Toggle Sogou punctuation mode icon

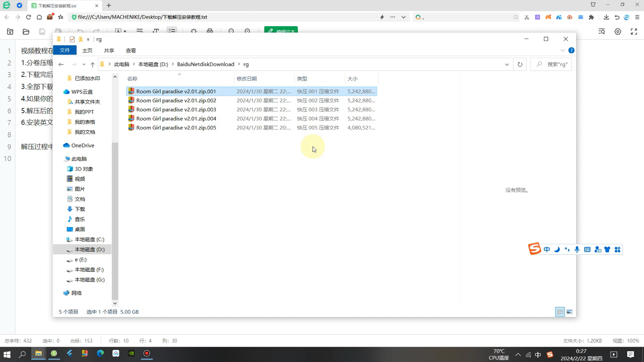click(x=567, y=250)
